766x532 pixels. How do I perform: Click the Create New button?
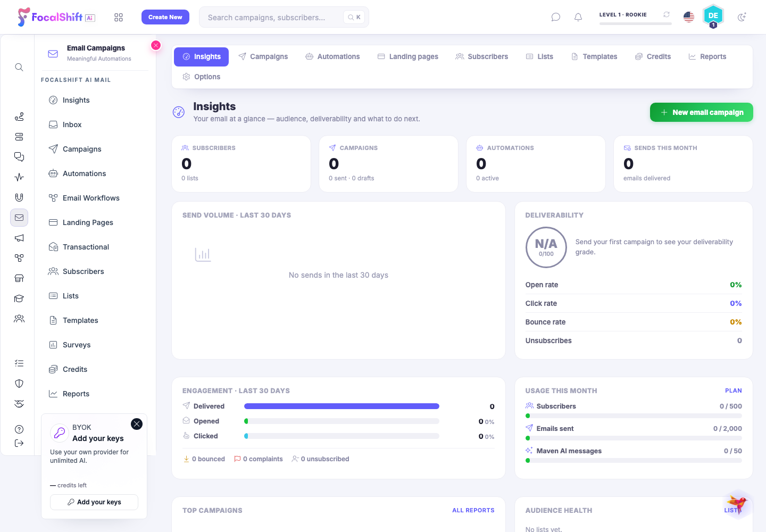tap(165, 17)
